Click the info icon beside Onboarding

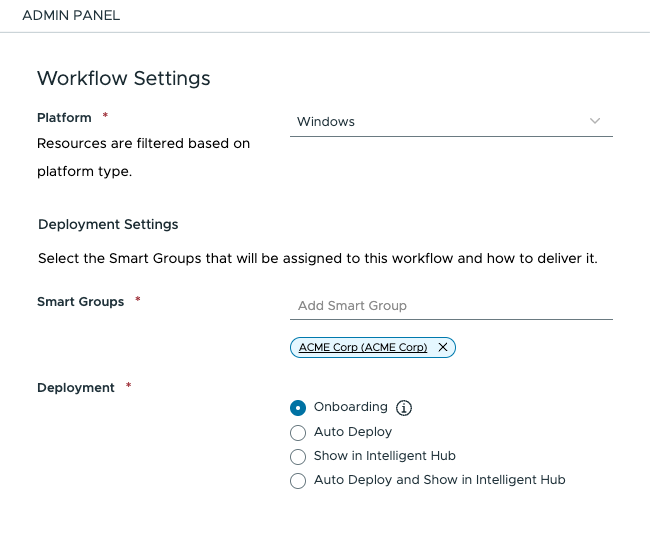404,408
